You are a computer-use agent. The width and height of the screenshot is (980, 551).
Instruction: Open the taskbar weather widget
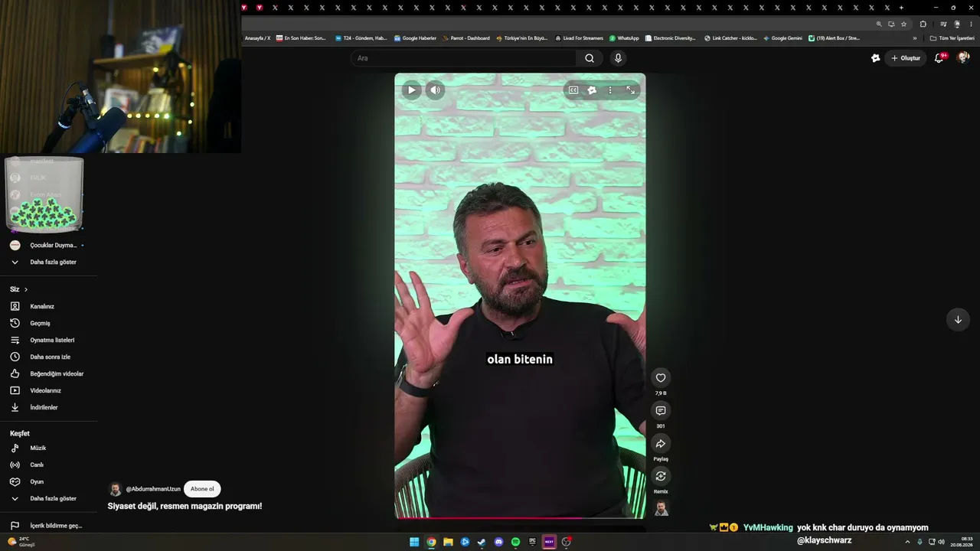click(x=21, y=542)
